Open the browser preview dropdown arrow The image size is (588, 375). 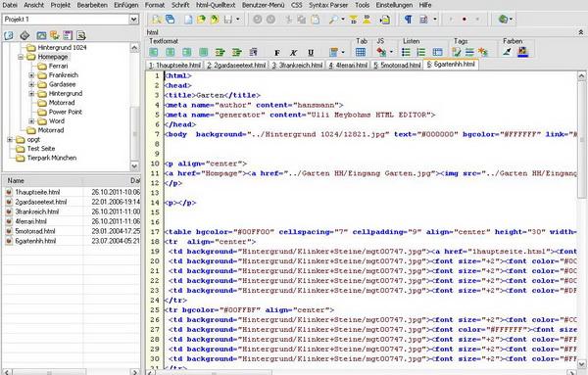click(x=511, y=20)
